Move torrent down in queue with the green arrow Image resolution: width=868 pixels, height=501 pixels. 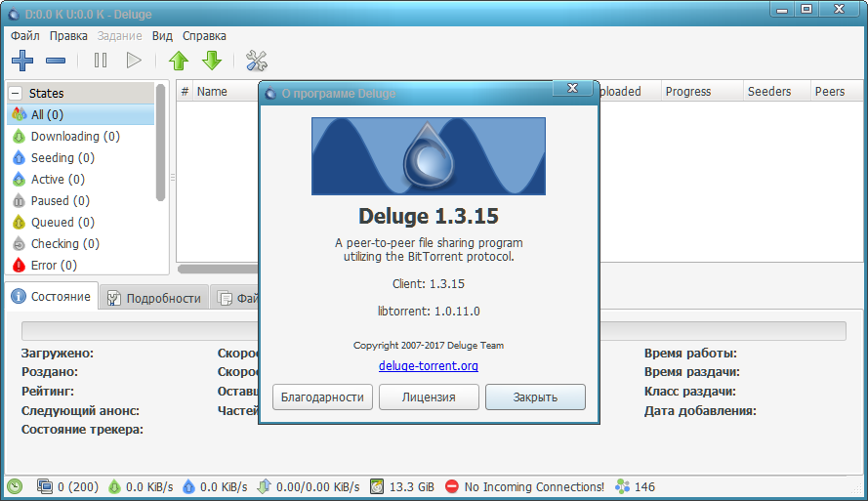pos(212,61)
